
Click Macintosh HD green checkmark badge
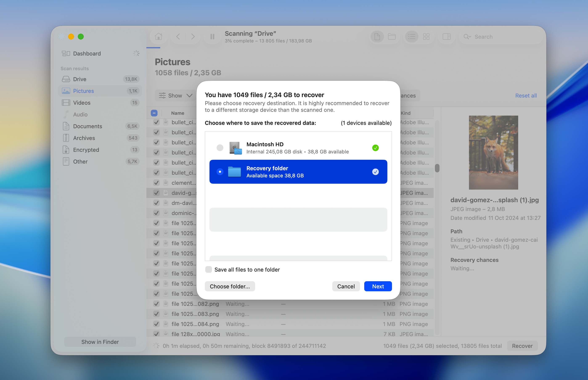(375, 148)
